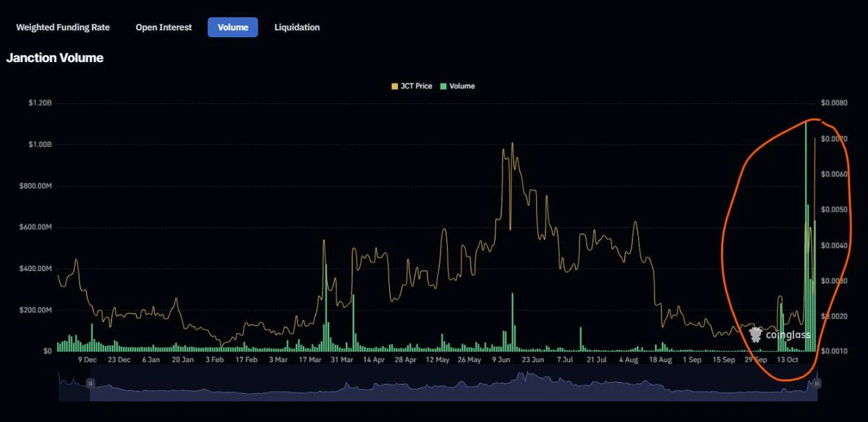Click the coinglass watermark text

click(x=788, y=335)
